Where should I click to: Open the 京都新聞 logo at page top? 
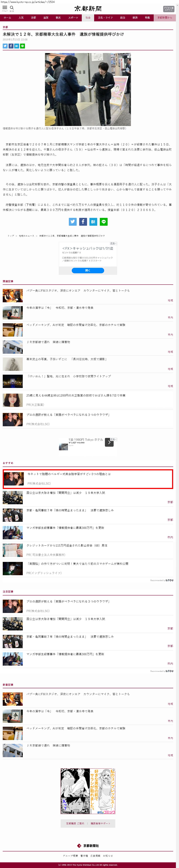click(x=88, y=8)
